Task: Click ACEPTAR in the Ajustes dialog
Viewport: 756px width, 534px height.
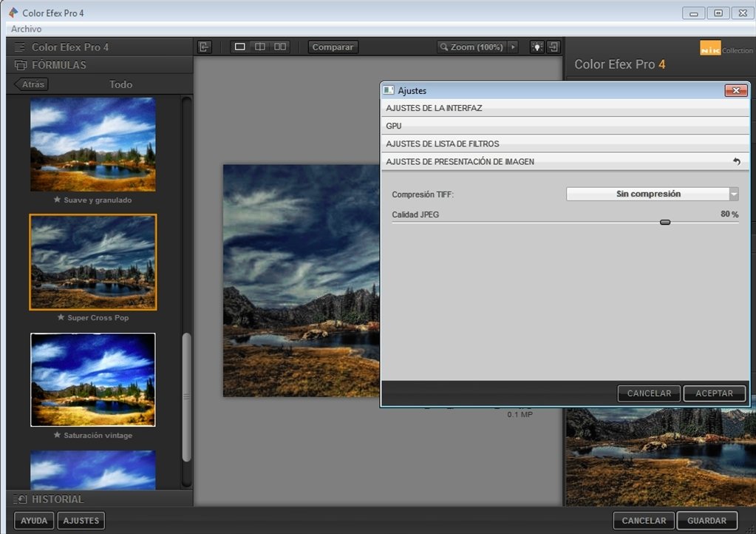Action: coord(714,393)
